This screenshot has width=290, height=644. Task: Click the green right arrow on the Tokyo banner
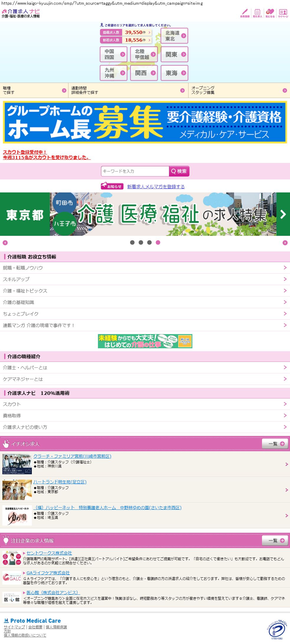(x=283, y=214)
